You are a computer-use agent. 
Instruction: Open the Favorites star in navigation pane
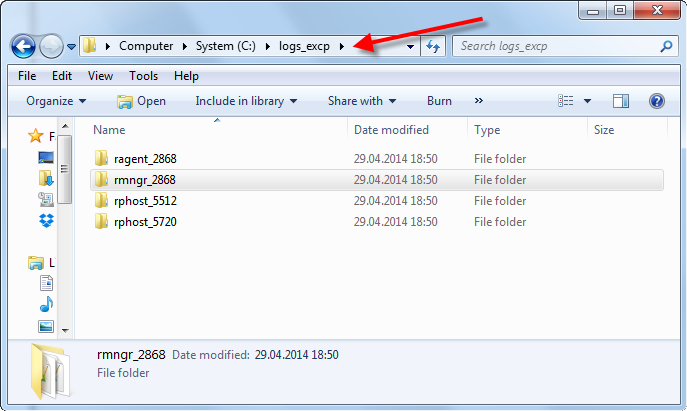[37, 135]
